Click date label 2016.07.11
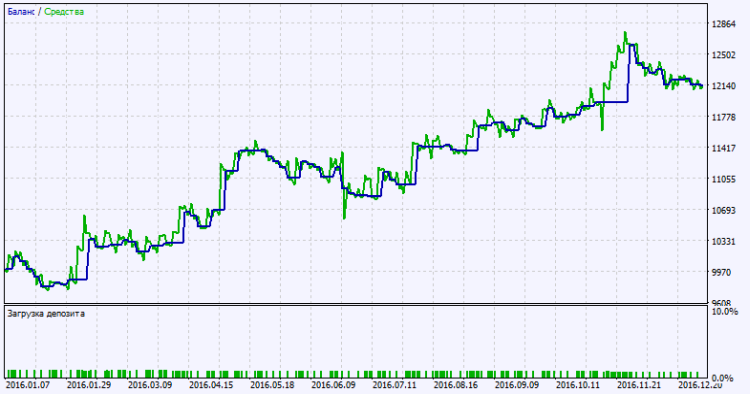This screenshot has width=750, height=394. [x=395, y=385]
